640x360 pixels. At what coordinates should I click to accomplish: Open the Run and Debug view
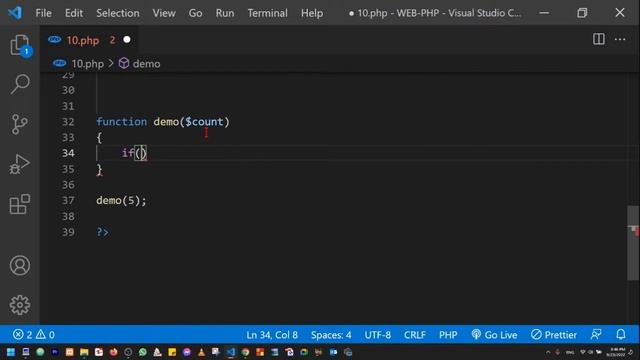pyautogui.click(x=20, y=164)
